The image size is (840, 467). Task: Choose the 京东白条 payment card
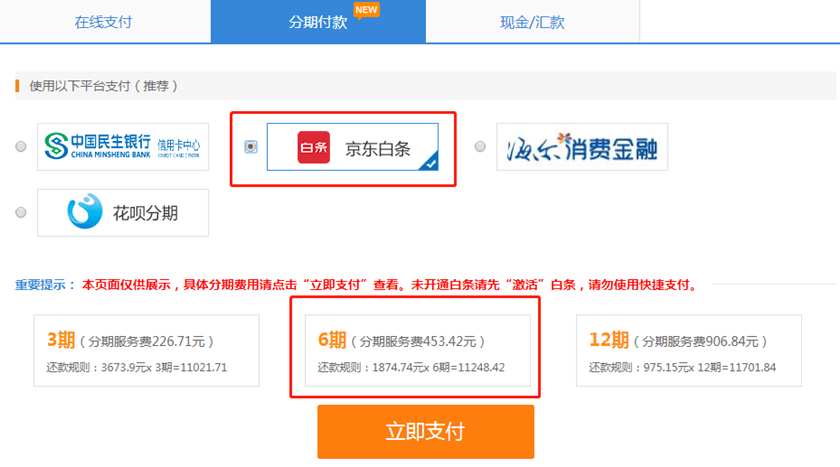(x=352, y=147)
